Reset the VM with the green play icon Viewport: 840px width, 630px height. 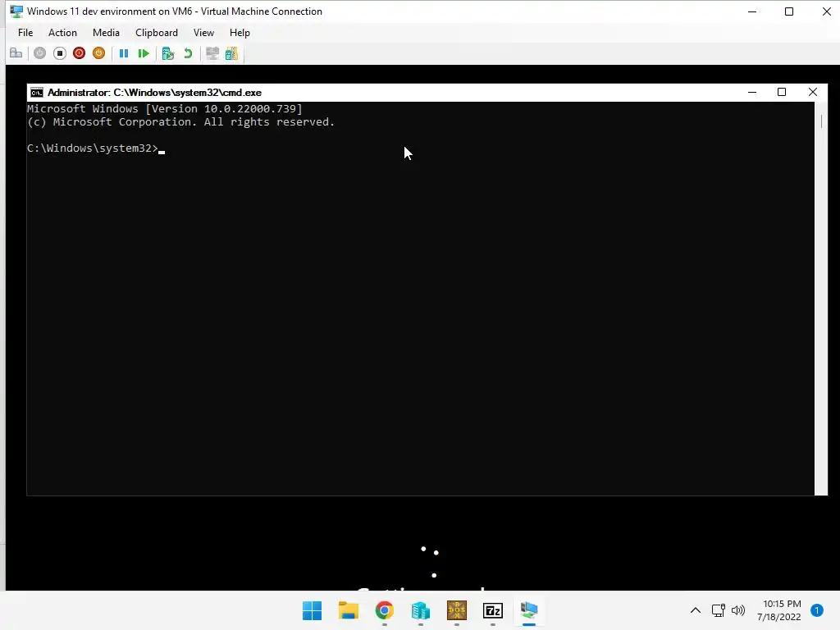point(143,53)
